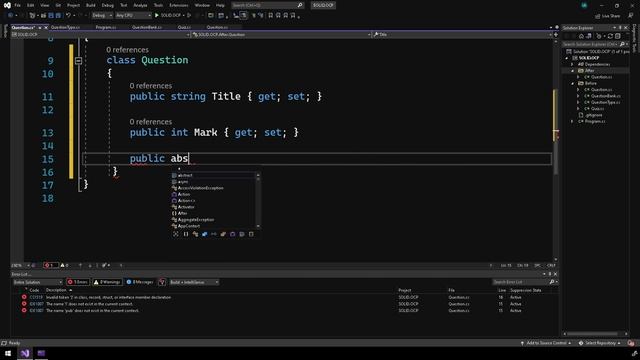Switch to the QuestionType.cs tab
This screenshot has height=360, width=640.
point(65,27)
